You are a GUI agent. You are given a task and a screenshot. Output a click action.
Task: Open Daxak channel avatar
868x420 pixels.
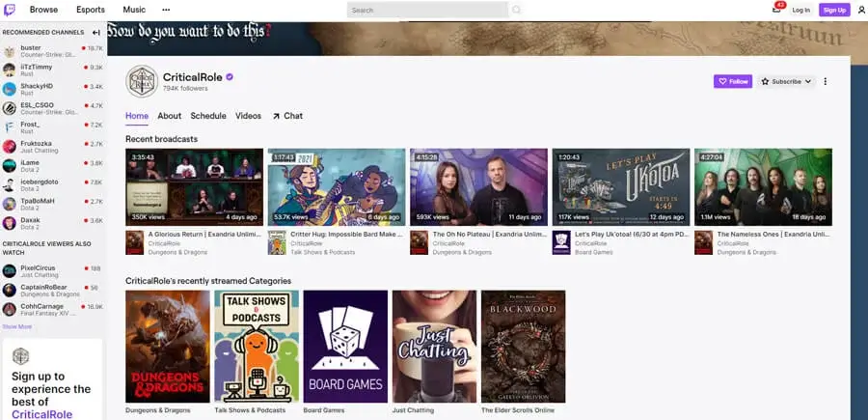(9, 223)
